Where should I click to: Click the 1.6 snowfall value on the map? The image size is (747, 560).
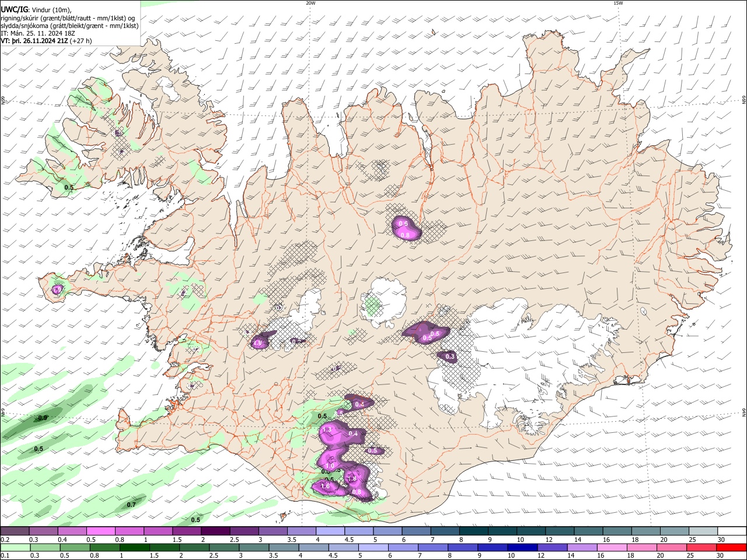click(x=326, y=486)
